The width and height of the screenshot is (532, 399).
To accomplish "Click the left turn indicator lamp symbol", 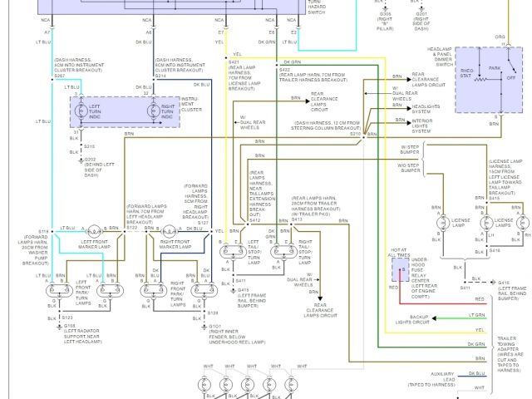I will click(x=81, y=109).
